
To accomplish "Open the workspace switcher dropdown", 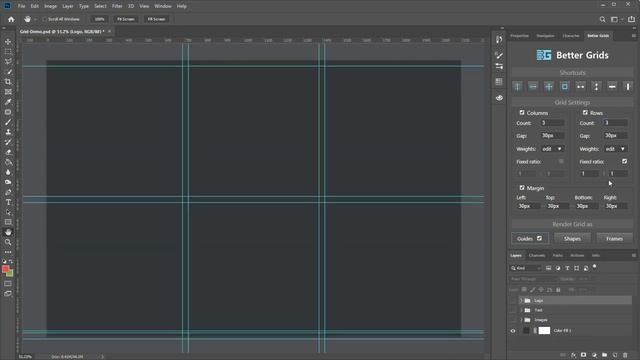I will (x=616, y=19).
